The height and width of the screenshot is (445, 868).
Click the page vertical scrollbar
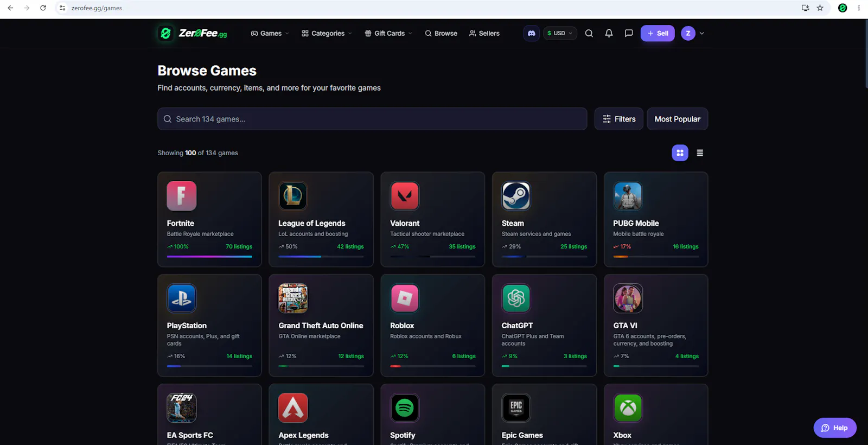click(x=866, y=54)
